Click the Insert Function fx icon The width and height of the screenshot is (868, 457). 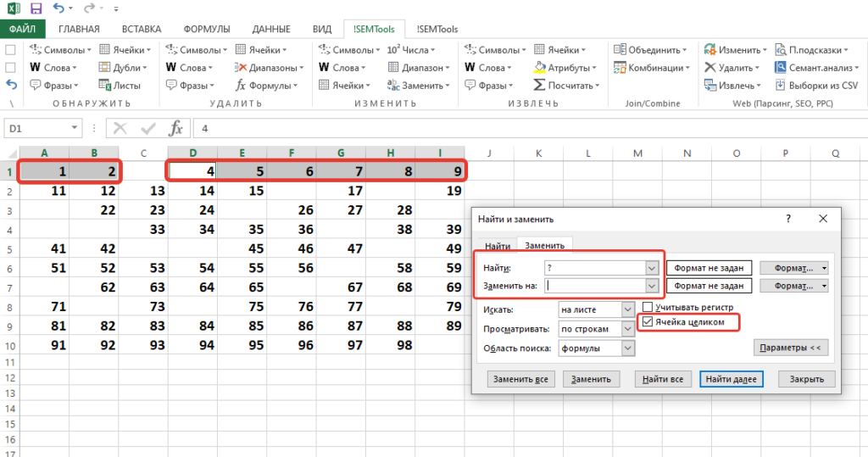pos(175,128)
